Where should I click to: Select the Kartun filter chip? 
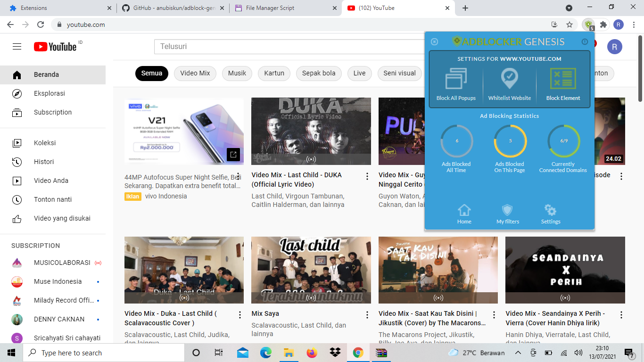tap(274, 73)
